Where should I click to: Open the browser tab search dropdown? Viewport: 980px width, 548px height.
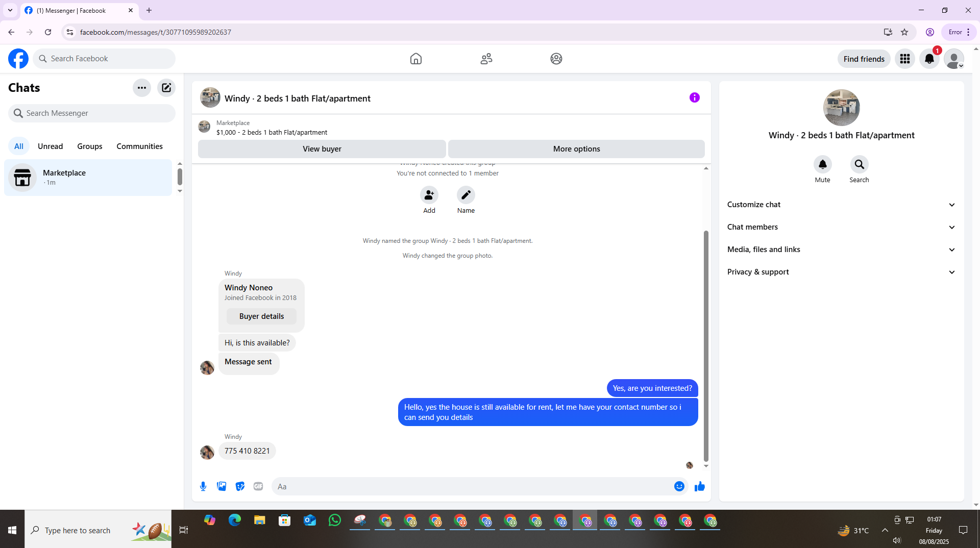click(10, 10)
